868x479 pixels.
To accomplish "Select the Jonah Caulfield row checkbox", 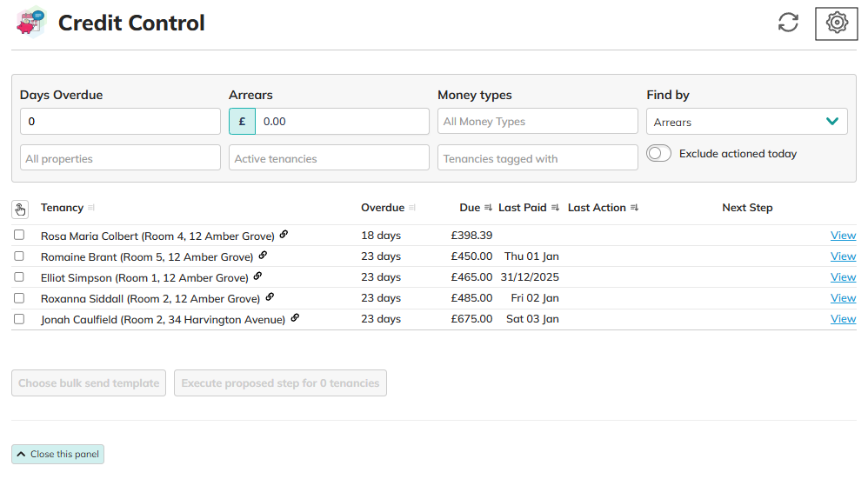I will [x=19, y=319].
